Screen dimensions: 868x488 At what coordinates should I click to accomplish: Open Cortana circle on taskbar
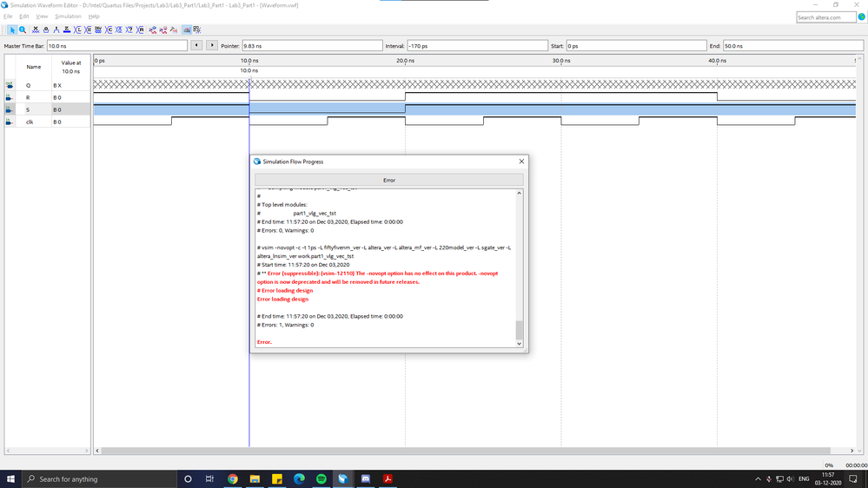pos(188,479)
